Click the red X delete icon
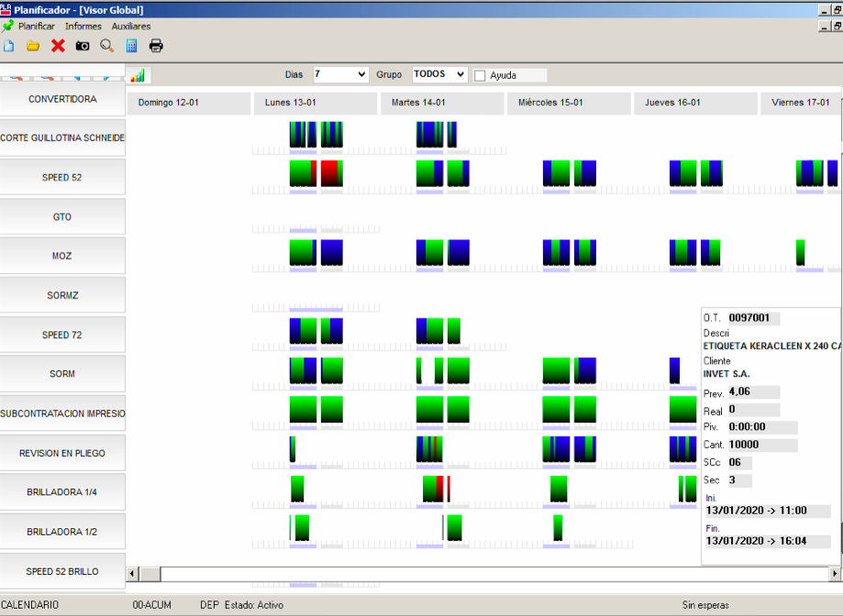 coord(58,46)
